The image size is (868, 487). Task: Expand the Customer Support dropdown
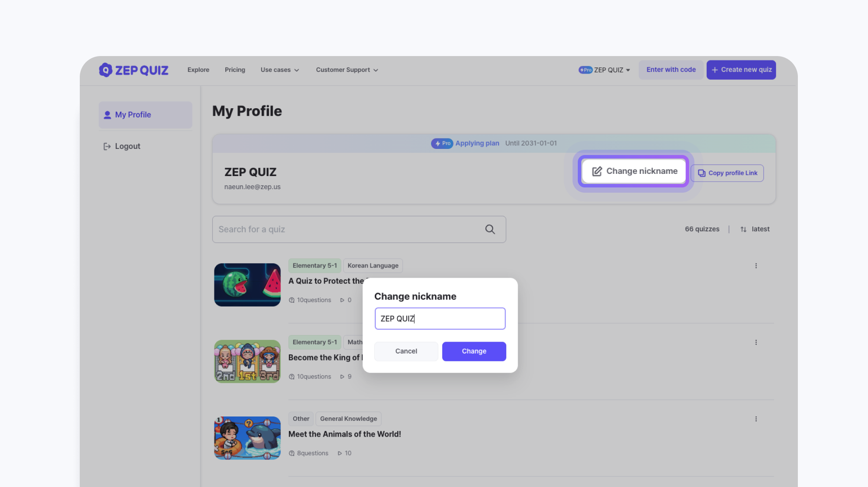click(347, 70)
